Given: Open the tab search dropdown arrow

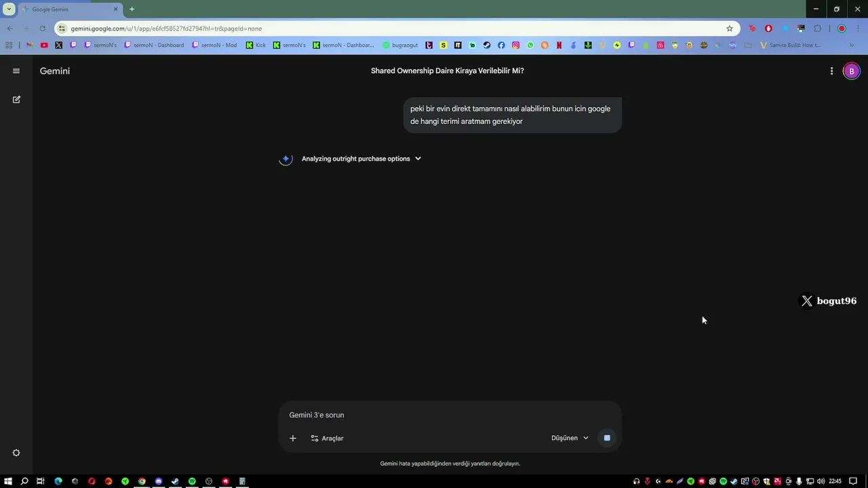Looking at the screenshot, I should [x=9, y=9].
